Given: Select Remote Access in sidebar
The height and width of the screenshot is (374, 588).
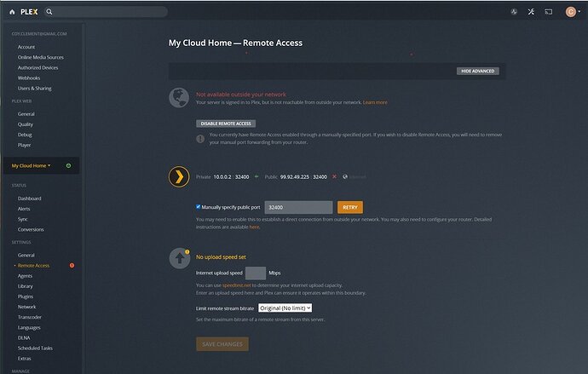Looking at the screenshot, I should [33, 265].
